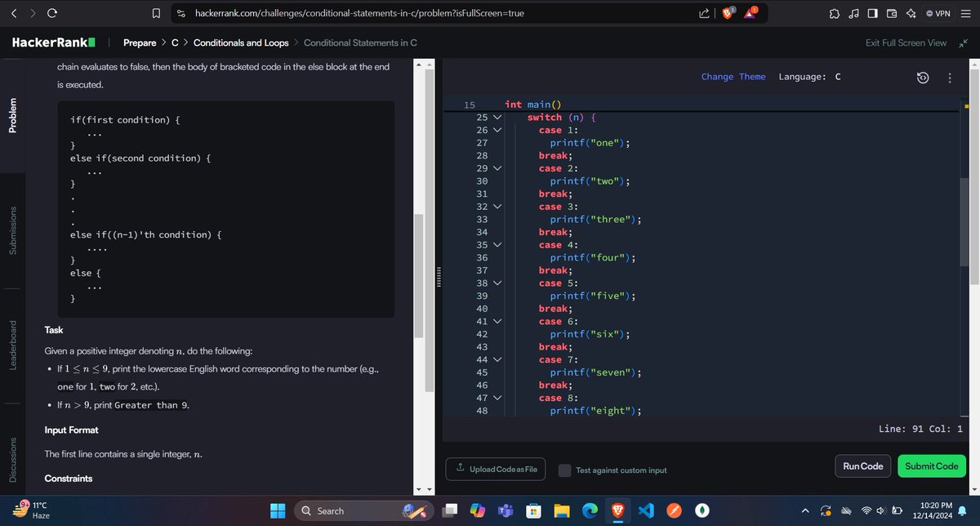The height and width of the screenshot is (526, 980).
Task: Go to C breadcrumb
Action: [x=175, y=42]
